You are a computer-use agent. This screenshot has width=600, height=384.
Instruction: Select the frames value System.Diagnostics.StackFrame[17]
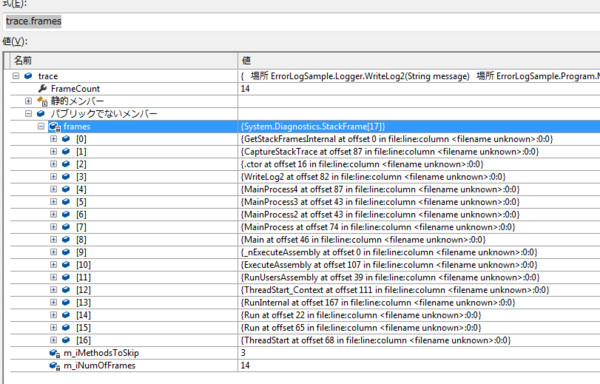point(313,127)
